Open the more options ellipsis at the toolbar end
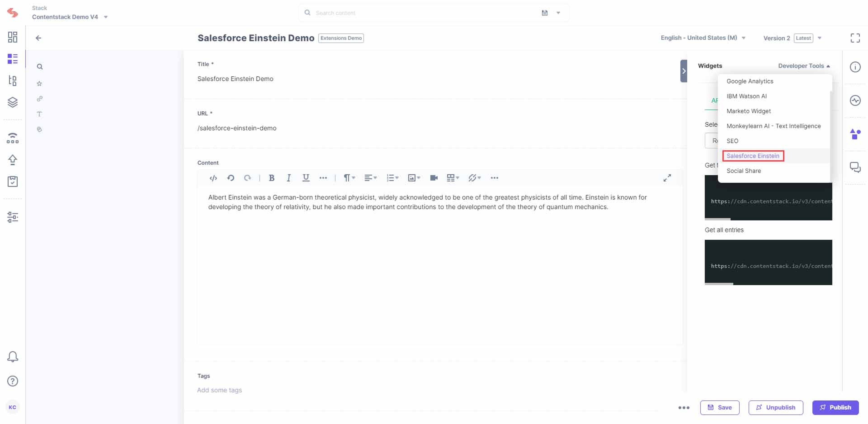 pos(494,178)
